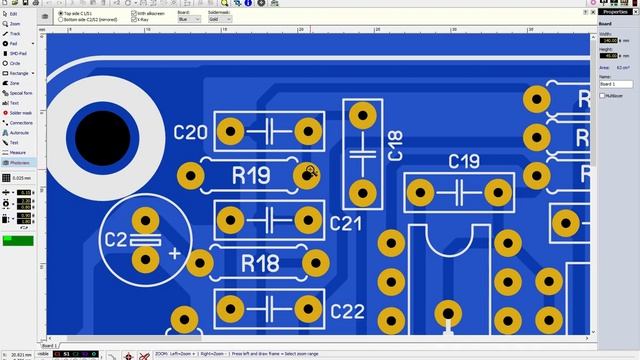Enable the Multilayer checkbox
Image resolution: width=640 pixels, height=360 pixels.
coord(602,96)
